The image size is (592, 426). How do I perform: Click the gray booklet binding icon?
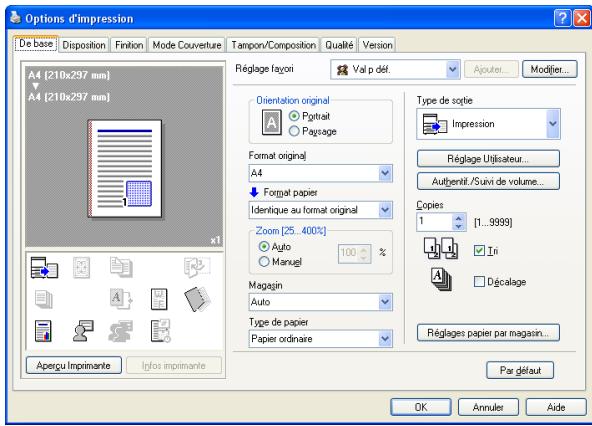(197, 299)
